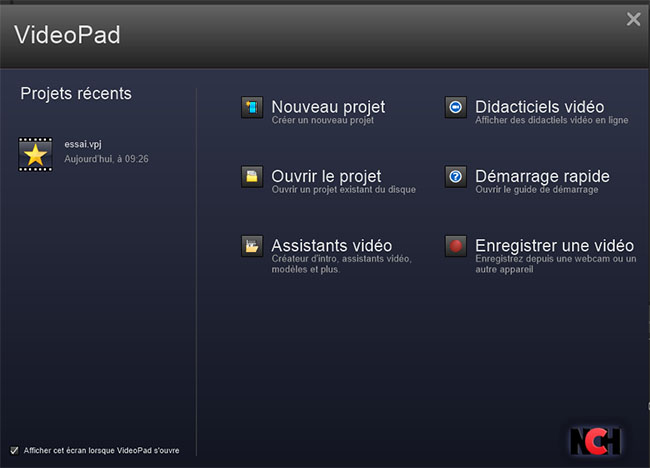The height and width of the screenshot is (468, 650).
Task: Click the NCH logo
Action: (595, 441)
